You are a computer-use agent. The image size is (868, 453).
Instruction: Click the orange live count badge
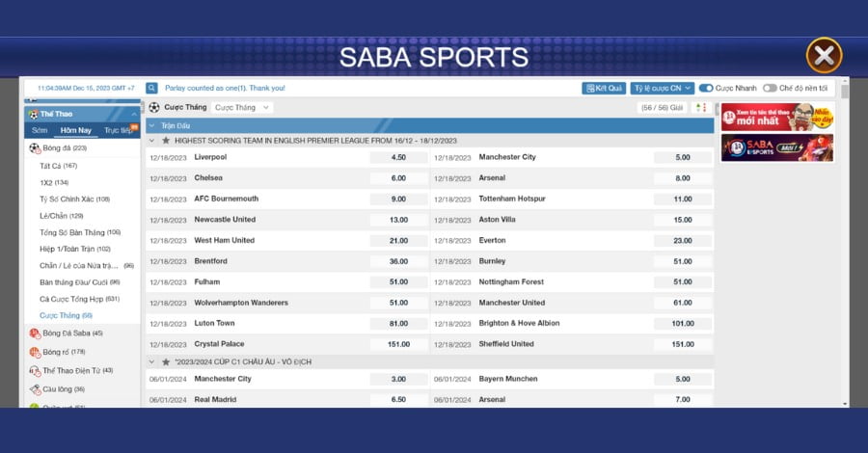pos(134,127)
